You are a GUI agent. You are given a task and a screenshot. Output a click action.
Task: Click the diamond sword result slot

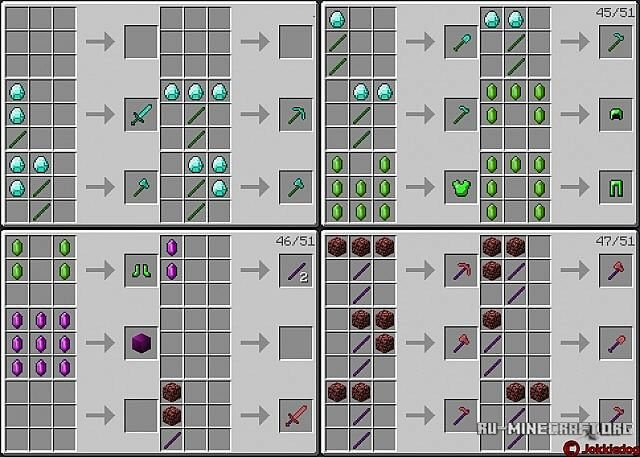(x=141, y=115)
